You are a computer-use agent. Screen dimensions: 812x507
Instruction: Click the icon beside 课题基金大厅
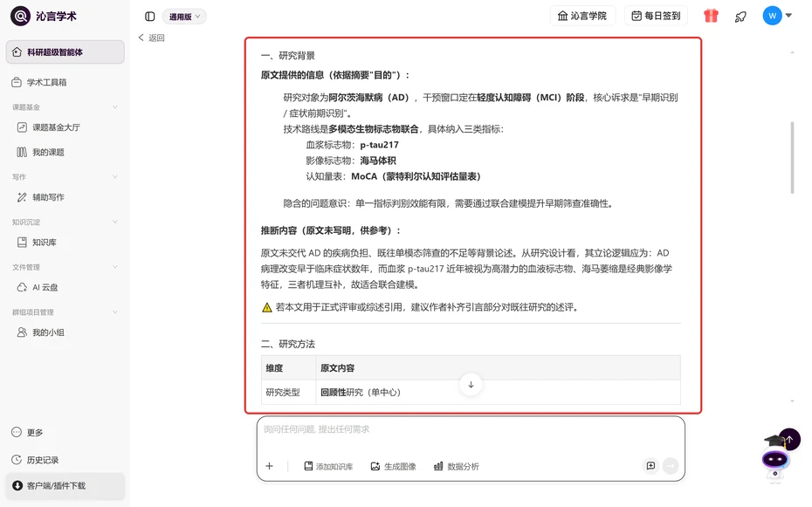tap(22, 127)
